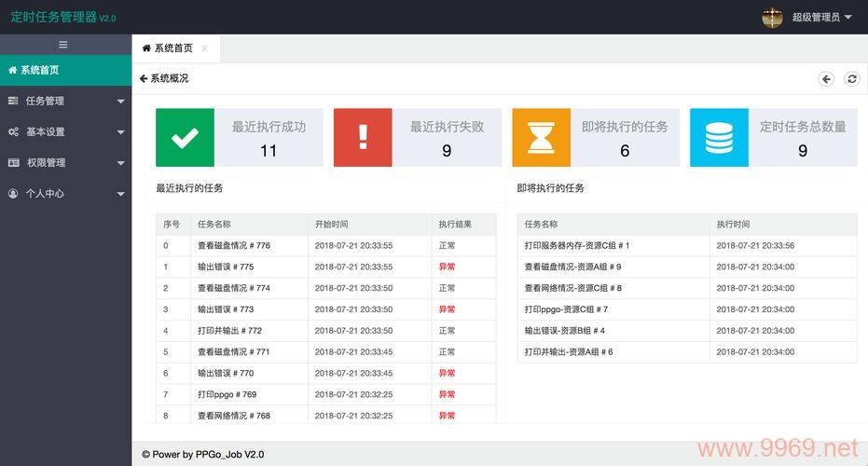
Task: Click task row 输出错误 # 775
Action: (326, 267)
